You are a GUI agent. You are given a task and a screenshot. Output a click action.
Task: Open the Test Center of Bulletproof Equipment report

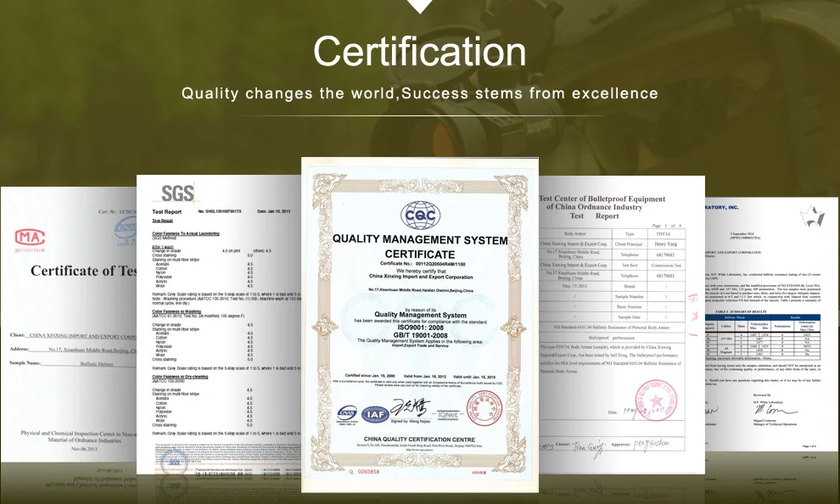(x=621, y=325)
